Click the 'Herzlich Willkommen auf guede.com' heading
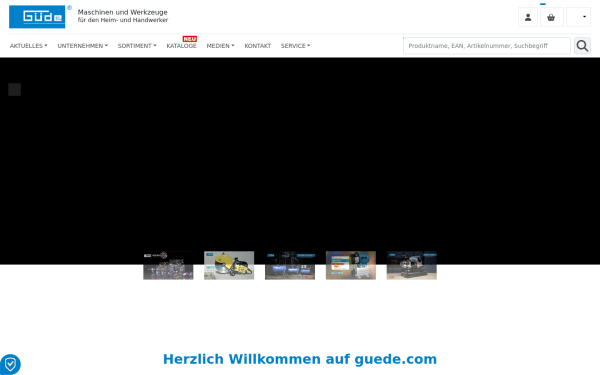Image resolution: width=600 pixels, height=375 pixels. coord(300,359)
